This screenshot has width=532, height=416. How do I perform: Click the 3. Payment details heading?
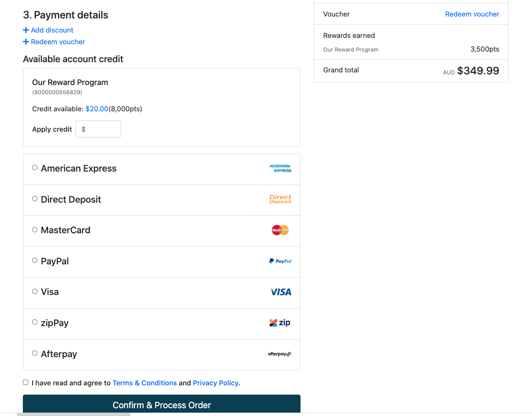(x=66, y=15)
